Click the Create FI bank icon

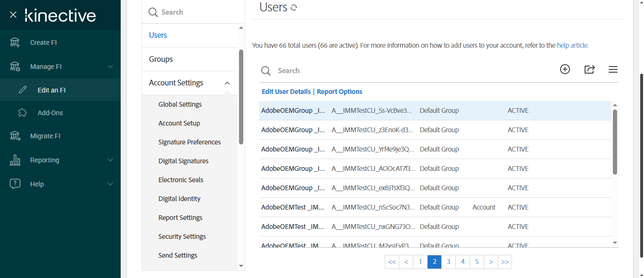[x=15, y=42]
